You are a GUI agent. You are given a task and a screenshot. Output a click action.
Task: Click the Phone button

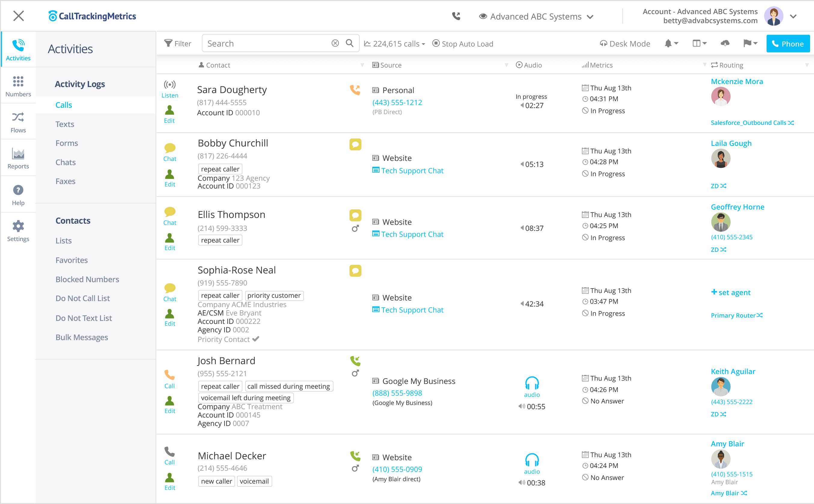pyautogui.click(x=788, y=43)
